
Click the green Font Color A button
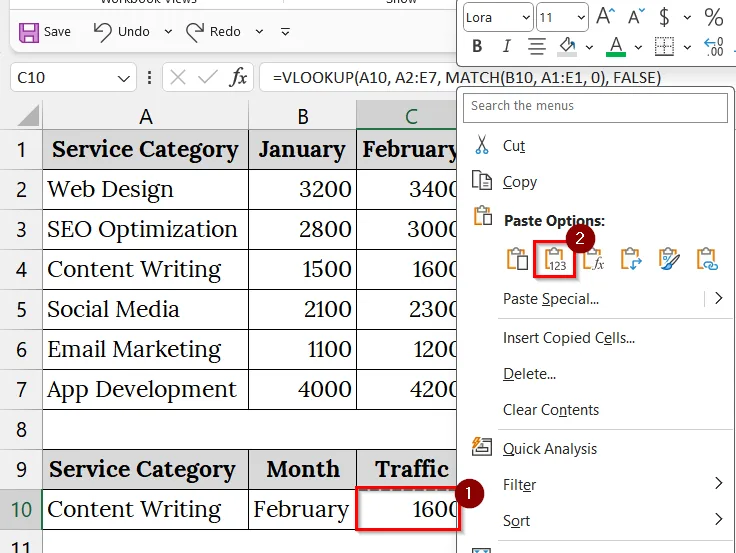click(616, 46)
